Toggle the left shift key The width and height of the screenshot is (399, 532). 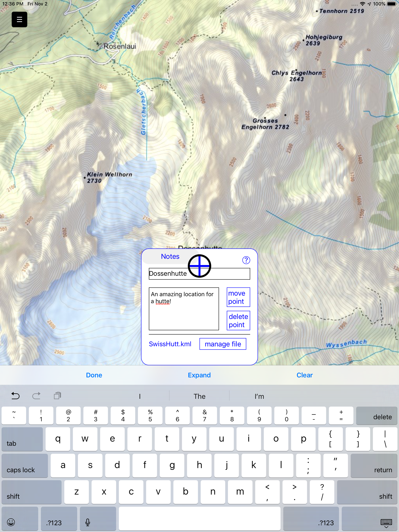point(31,492)
